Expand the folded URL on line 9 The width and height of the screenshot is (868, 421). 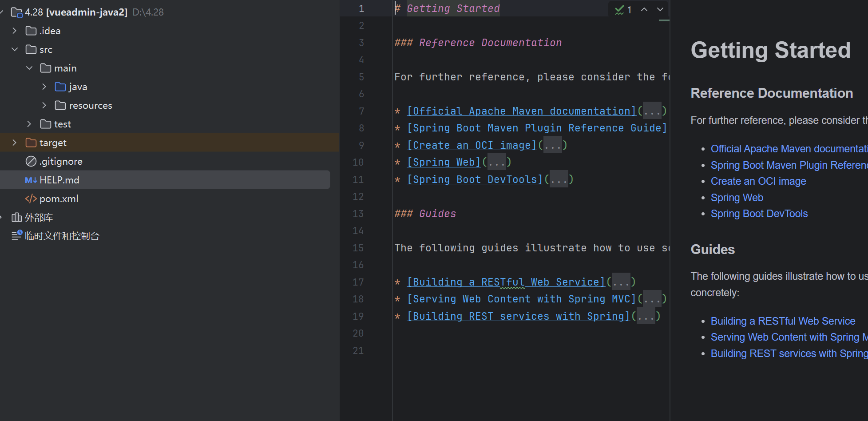click(x=552, y=145)
